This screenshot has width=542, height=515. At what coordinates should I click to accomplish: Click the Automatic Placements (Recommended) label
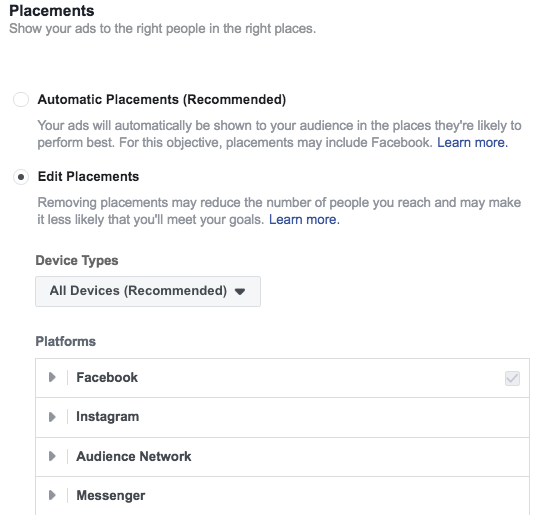pyautogui.click(x=162, y=100)
